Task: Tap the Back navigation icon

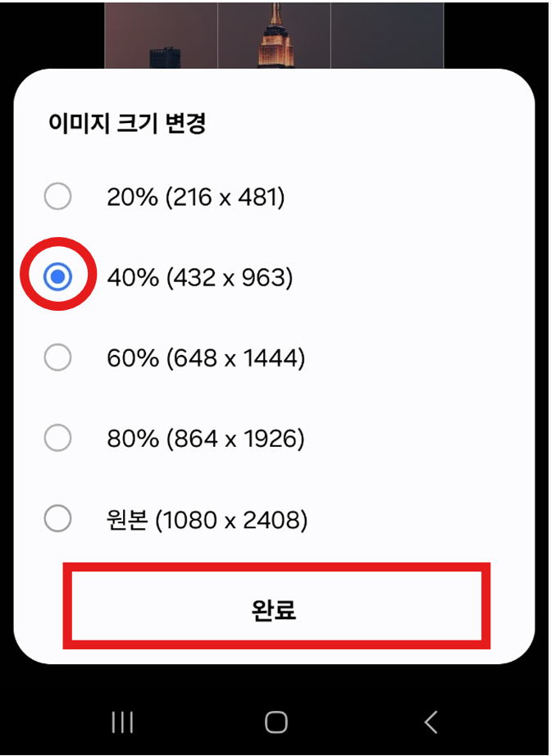Action: 430,722
